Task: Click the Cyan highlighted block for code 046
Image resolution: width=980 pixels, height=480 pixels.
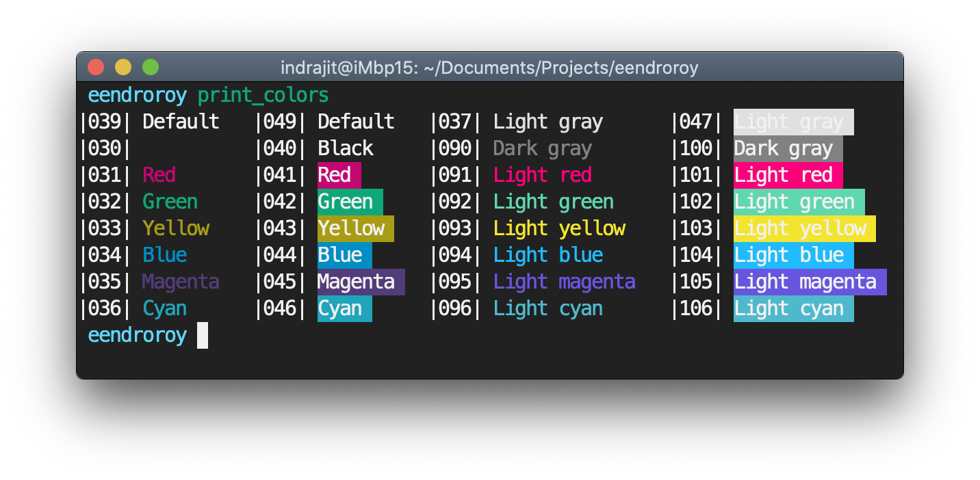Action: [x=345, y=308]
